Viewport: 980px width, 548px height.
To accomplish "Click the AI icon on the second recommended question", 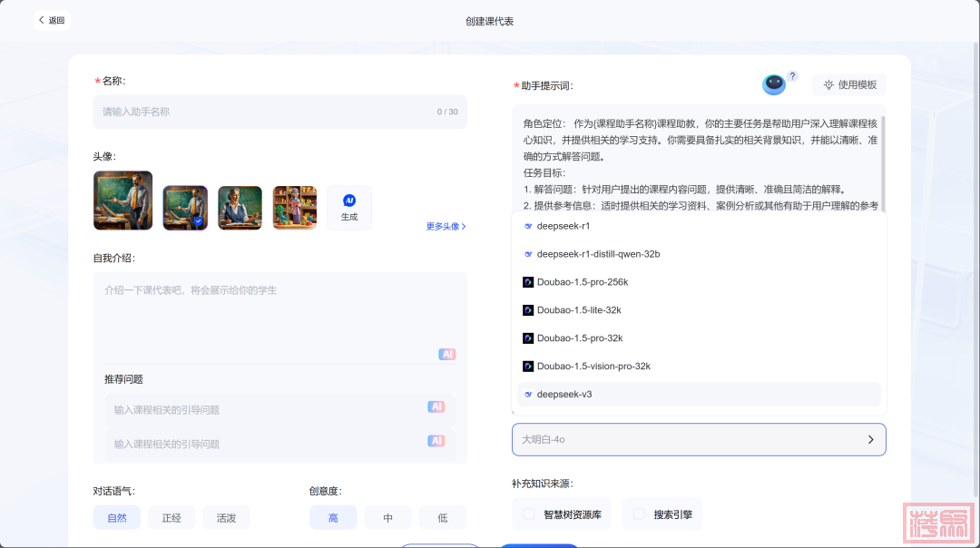I will point(436,441).
